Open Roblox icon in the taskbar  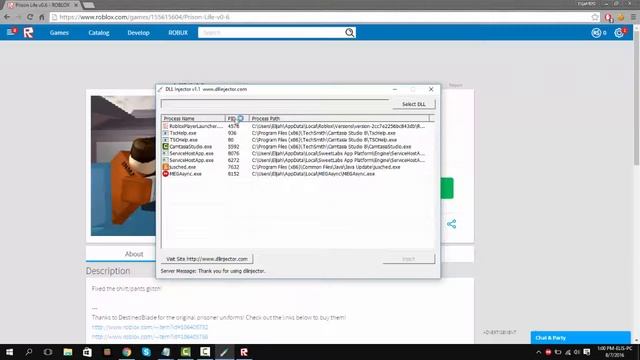tap(244, 352)
